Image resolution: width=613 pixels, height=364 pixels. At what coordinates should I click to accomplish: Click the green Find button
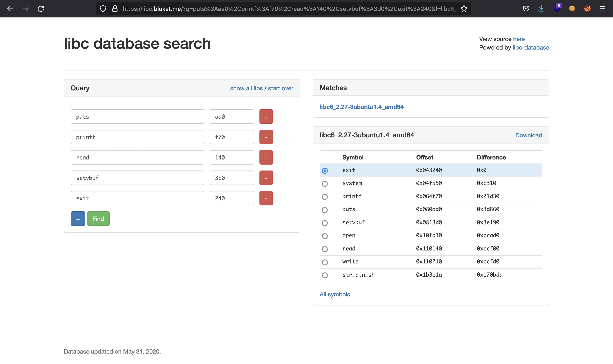98,219
